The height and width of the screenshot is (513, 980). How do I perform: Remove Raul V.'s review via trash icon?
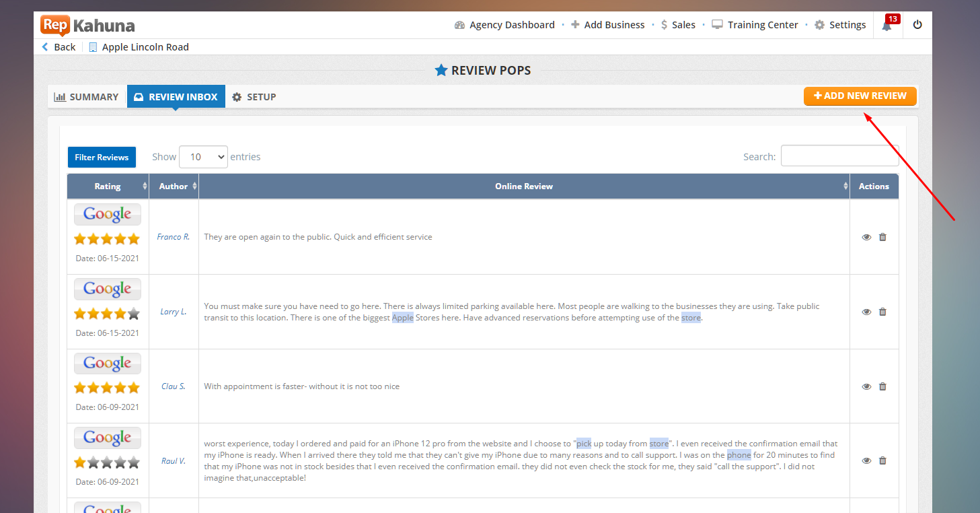[882, 460]
